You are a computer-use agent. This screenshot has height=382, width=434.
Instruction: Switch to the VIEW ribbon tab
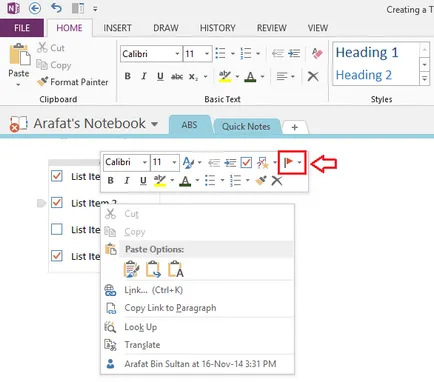pos(318,28)
